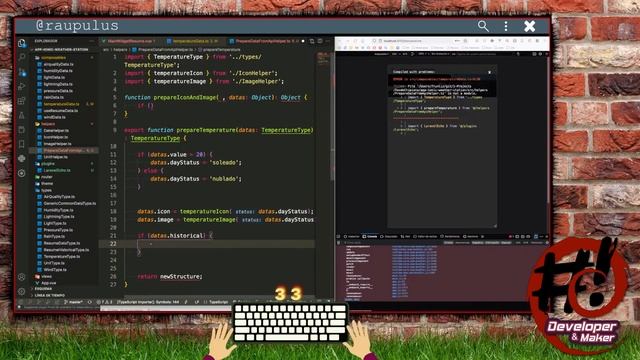Select Console tab in browser devtools
This screenshot has width=640, height=360.
[x=371, y=236]
